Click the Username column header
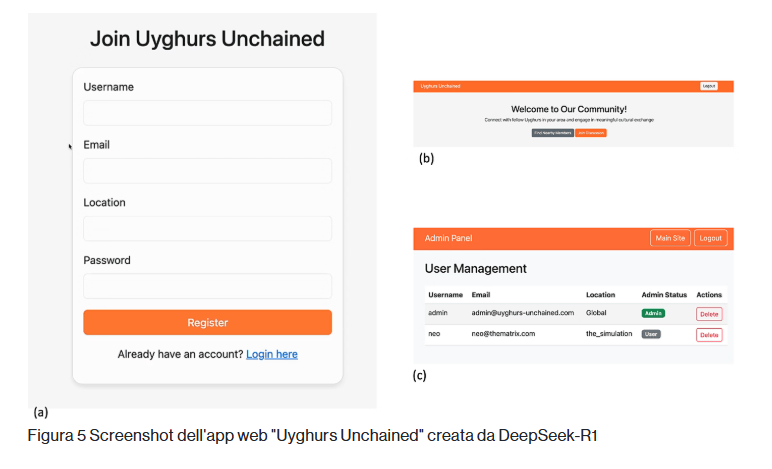 click(445, 295)
